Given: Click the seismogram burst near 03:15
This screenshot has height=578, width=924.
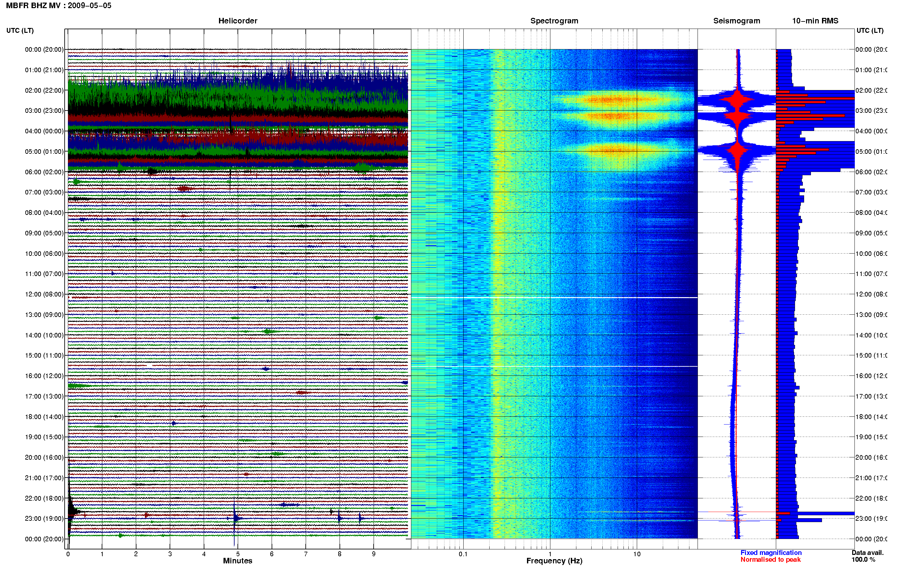Looking at the screenshot, I should (737, 116).
